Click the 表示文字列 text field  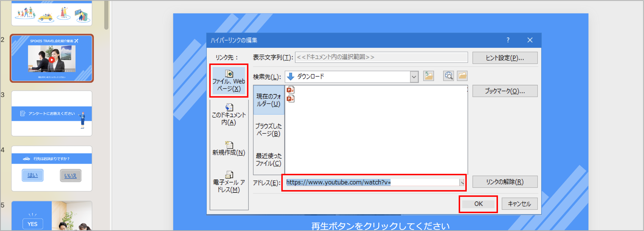381,57
